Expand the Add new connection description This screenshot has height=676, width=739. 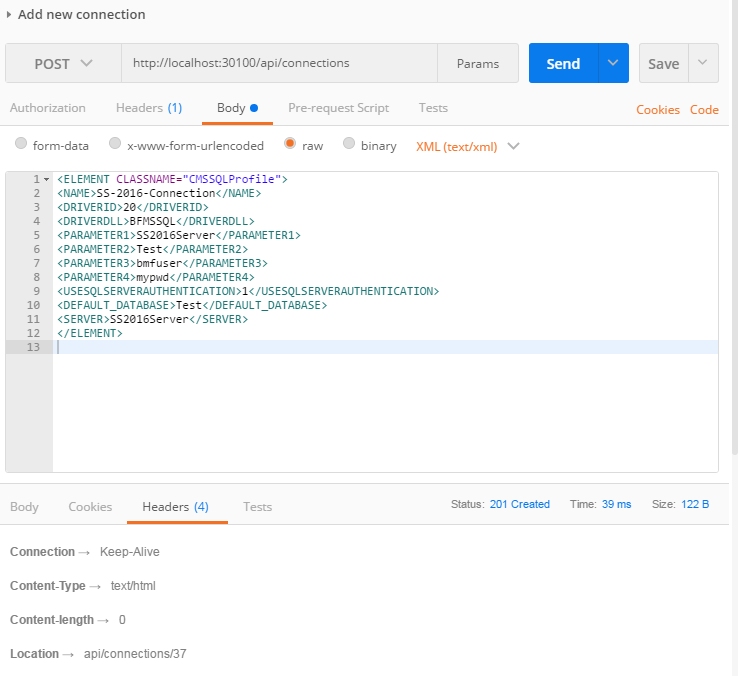click(8, 15)
